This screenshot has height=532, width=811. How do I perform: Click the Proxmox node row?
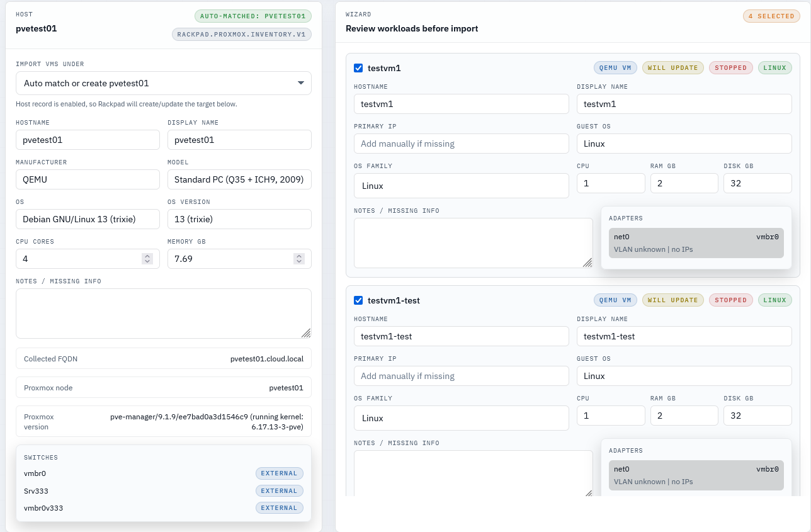point(164,388)
